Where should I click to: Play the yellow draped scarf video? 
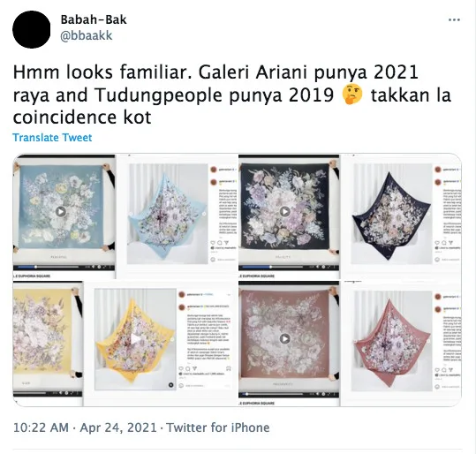pyautogui.click(x=136, y=339)
